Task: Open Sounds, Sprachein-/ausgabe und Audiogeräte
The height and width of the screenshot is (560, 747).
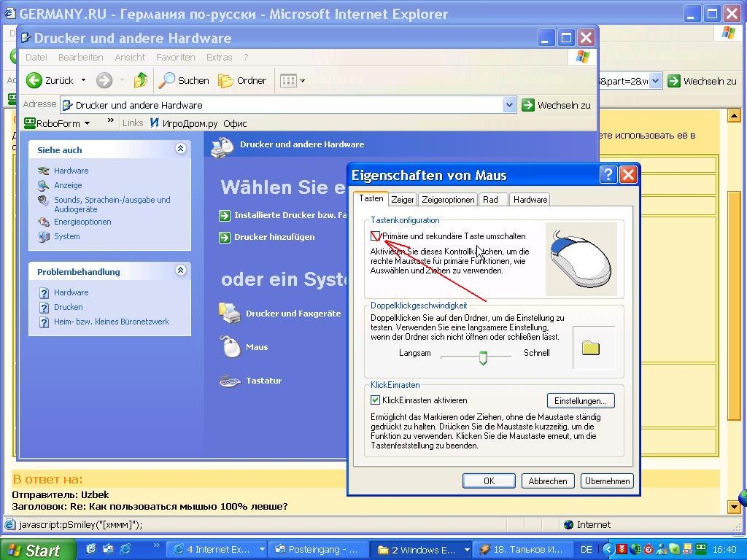Action: (x=112, y=204)
